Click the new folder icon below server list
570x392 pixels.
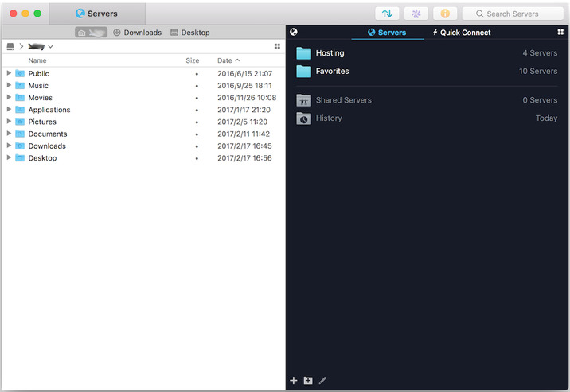(x=308, y=381)
